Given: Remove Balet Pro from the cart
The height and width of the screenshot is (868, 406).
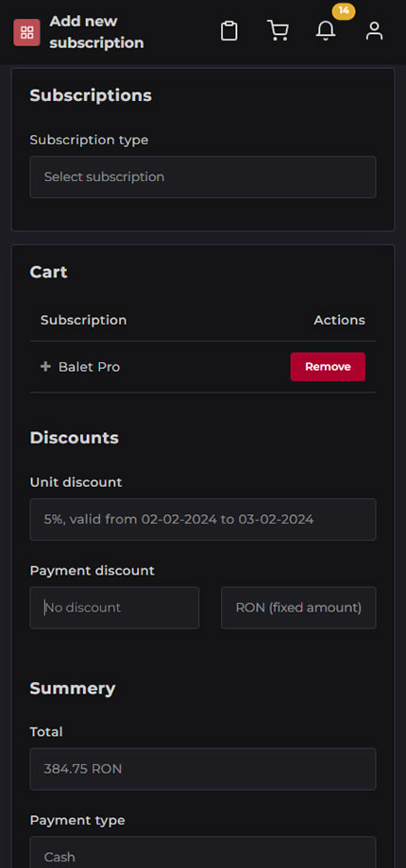Looking at the screenshot, I should coord(328,367).
